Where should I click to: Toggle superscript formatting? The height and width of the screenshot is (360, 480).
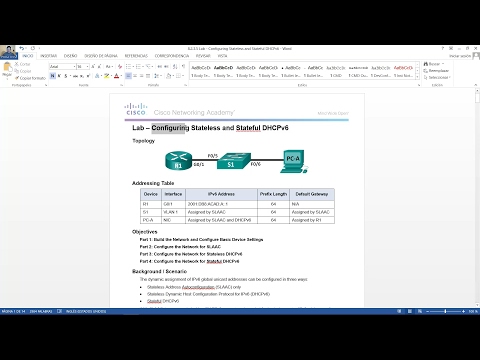click(88, 76)
